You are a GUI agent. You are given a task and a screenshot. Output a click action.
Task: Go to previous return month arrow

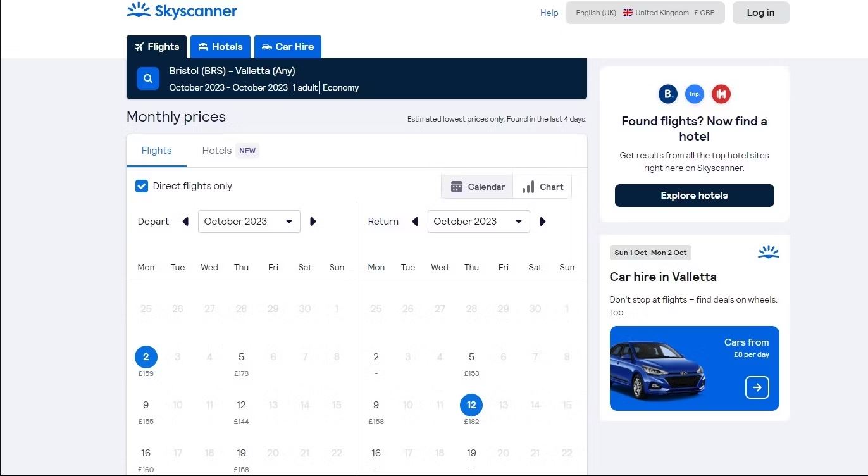coord(415,222)
